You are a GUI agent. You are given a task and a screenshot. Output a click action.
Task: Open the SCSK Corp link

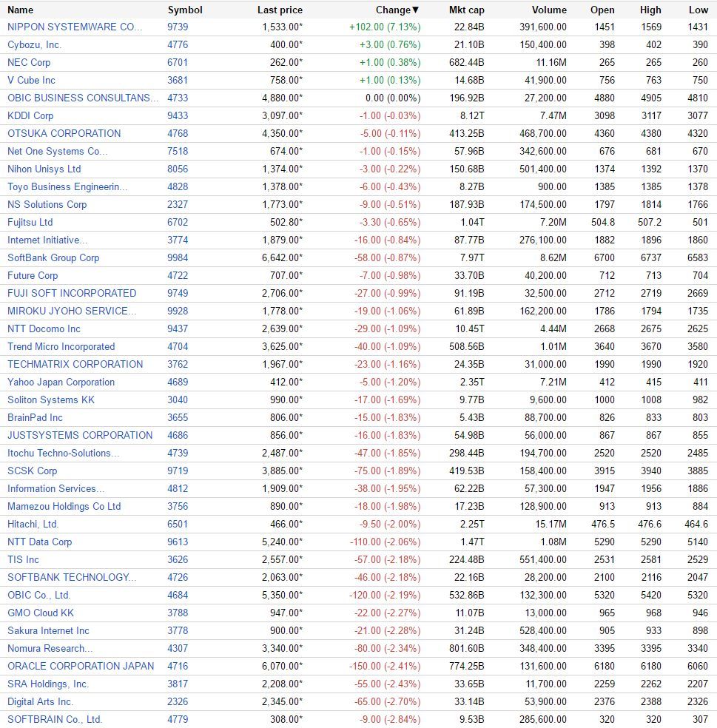pos(32,471)
